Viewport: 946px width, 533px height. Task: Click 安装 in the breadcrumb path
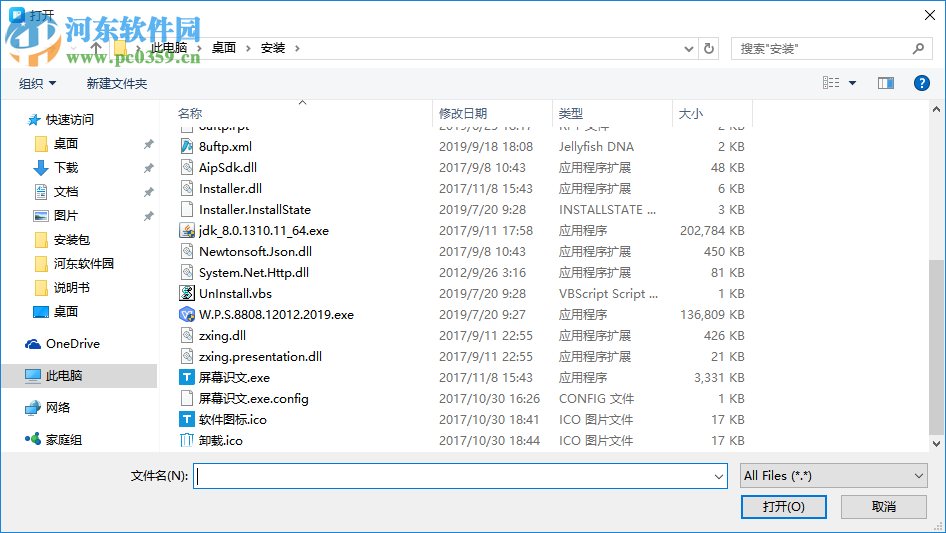pyautogui.click(x=273, y=48)
